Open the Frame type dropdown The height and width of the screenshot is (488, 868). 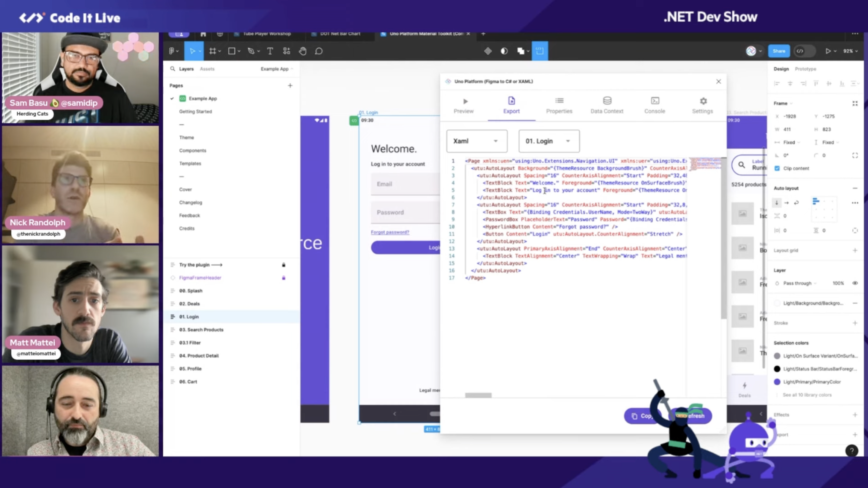click(x=783, y=103)
